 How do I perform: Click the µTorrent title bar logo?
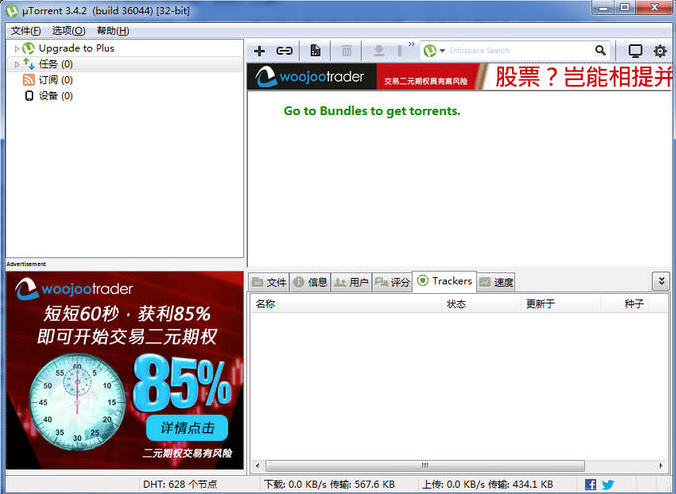[x=12, y=11]
